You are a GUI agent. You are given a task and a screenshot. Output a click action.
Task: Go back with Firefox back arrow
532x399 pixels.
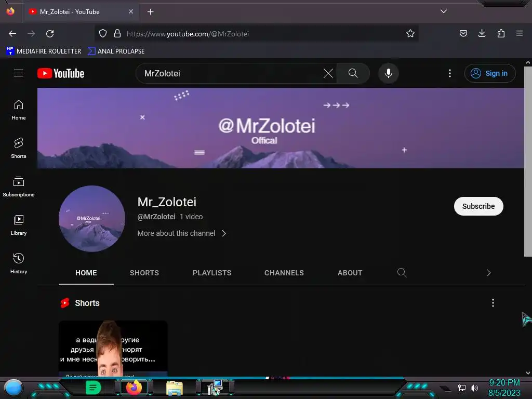tap(12, 34)
